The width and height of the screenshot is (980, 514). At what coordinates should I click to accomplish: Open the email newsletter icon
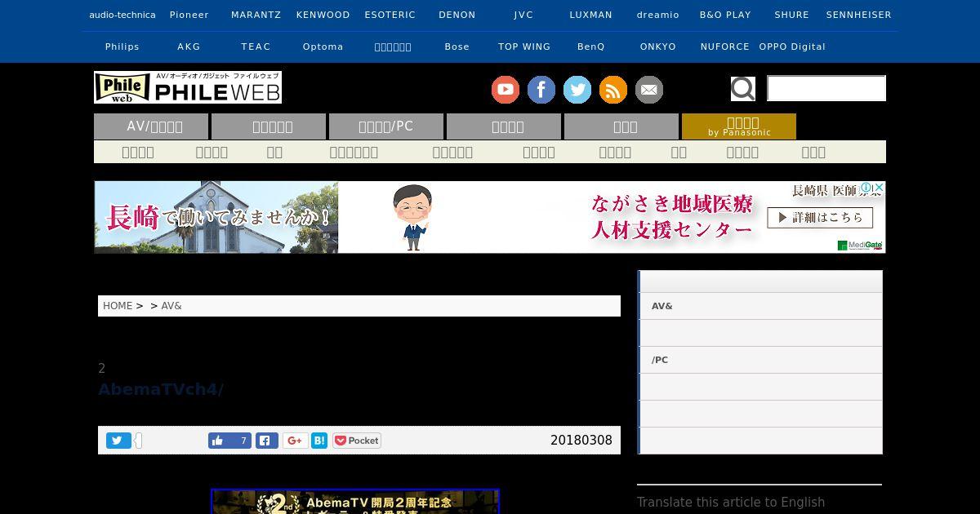(x=649, y=90)
